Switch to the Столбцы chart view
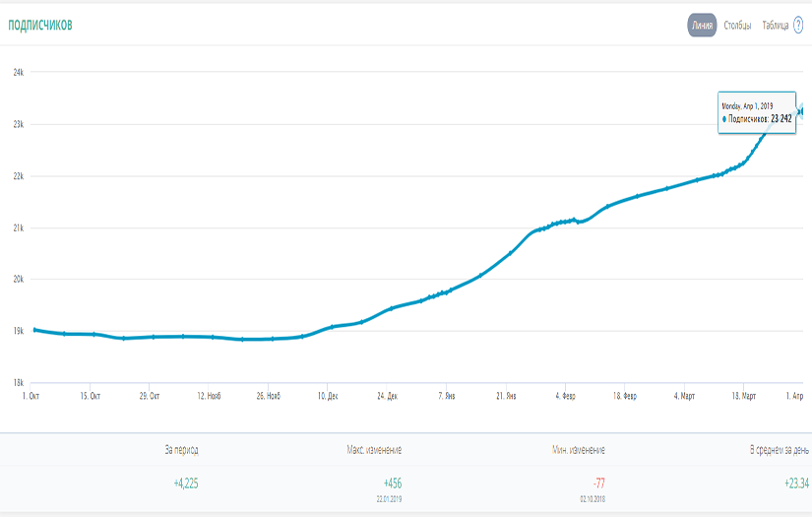This screenshot has height=517, width=812. (x=738, y=26)
